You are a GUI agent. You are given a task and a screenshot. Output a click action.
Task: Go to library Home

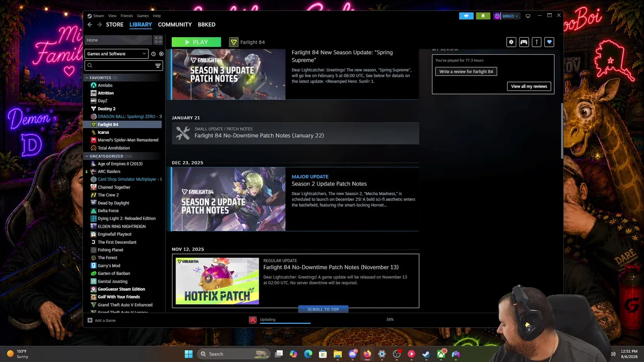tap(118, 40)
